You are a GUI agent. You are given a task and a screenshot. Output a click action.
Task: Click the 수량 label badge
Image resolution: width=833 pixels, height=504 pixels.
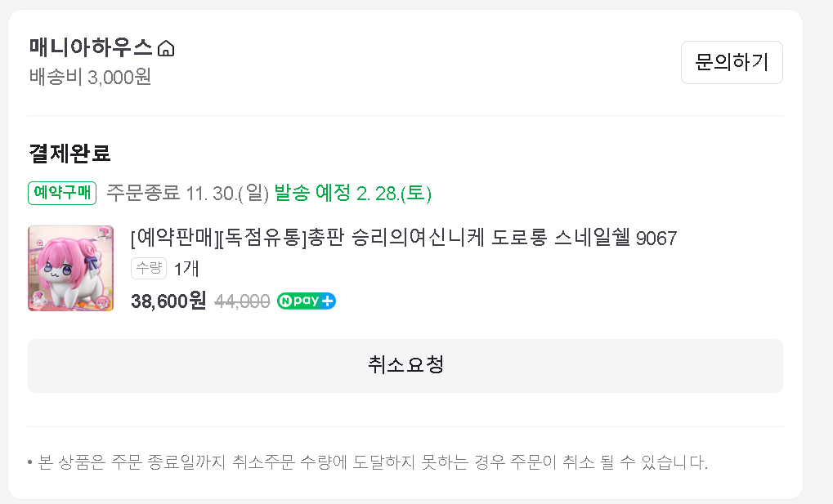(x=149, y=268)
